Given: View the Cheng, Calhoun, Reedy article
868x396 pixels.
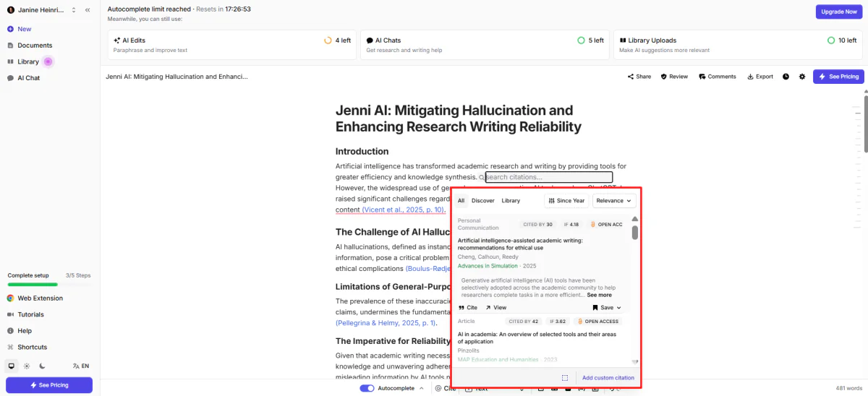Looking at the screenshot, I should pyautogui.click(x=495, y=308).
